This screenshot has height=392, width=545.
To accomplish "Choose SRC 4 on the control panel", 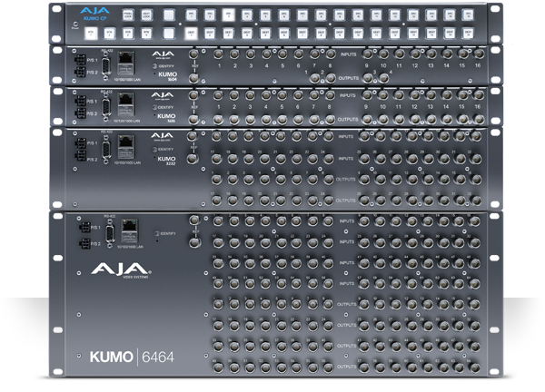I will 247,15.
